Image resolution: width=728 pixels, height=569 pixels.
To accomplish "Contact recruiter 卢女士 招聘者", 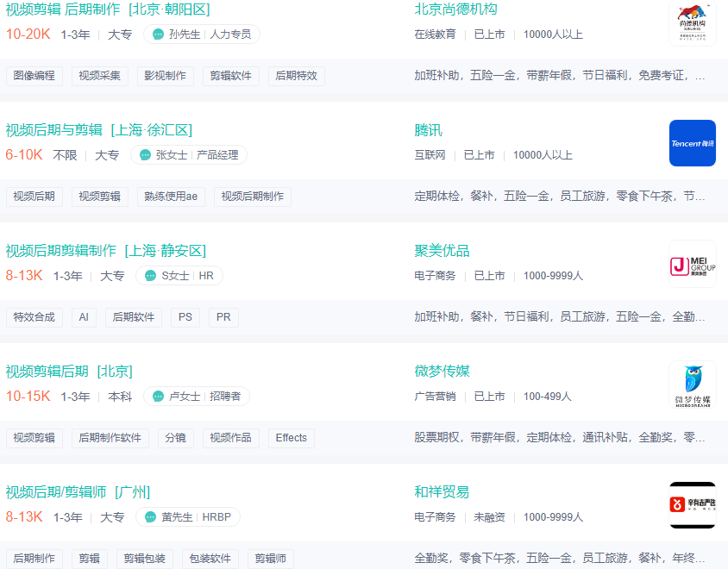I will click(x=197, y=397).
